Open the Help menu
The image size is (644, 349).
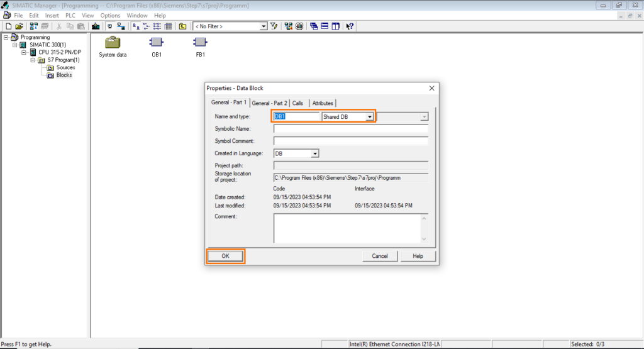(x=160, y=16)
